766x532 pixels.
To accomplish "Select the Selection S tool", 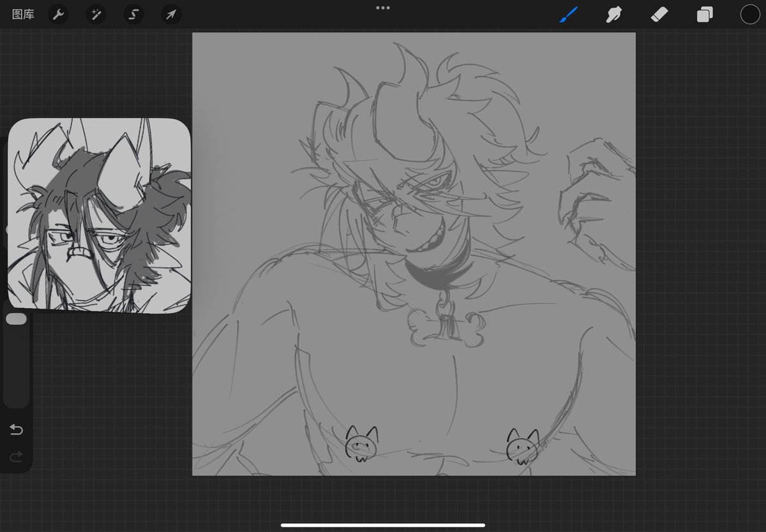I will tap(133, 14).
